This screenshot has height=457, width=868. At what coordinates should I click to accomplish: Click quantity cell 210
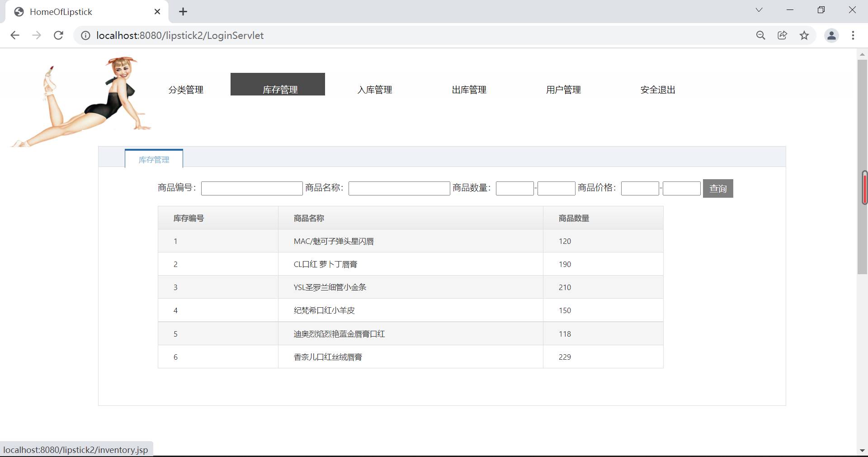pos(603,287)
